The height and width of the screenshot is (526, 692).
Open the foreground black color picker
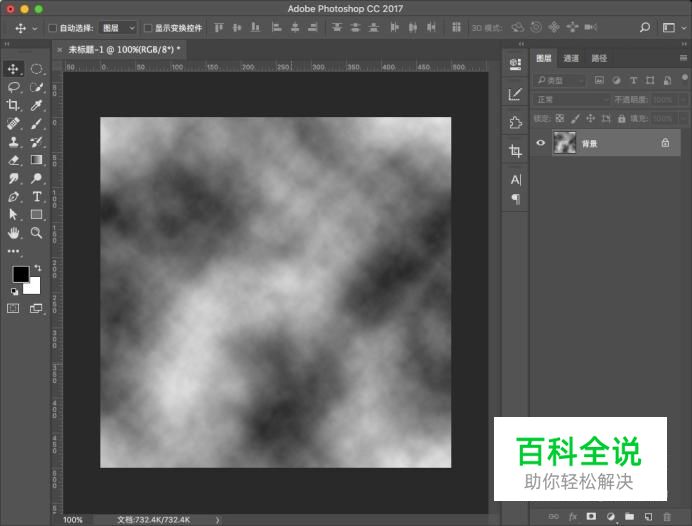tap(20, 274)
